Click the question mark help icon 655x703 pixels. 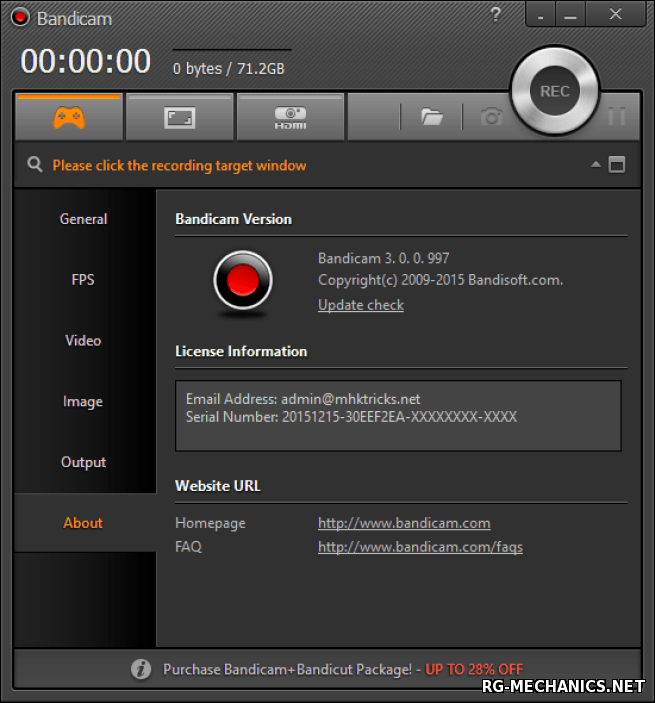tap(497, 15)
